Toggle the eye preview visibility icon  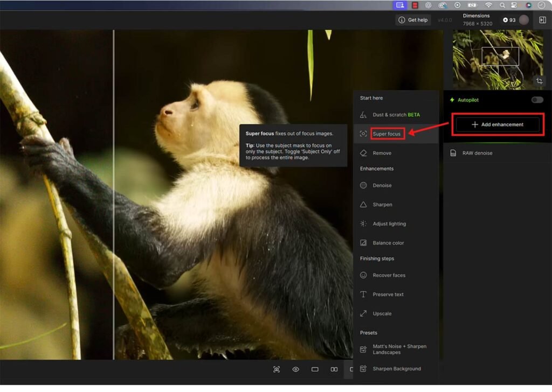[295, 369]
